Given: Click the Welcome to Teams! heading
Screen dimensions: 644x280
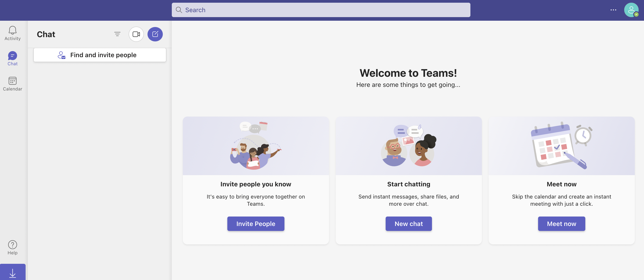Looking at the screenshot, I should (408, 73).
